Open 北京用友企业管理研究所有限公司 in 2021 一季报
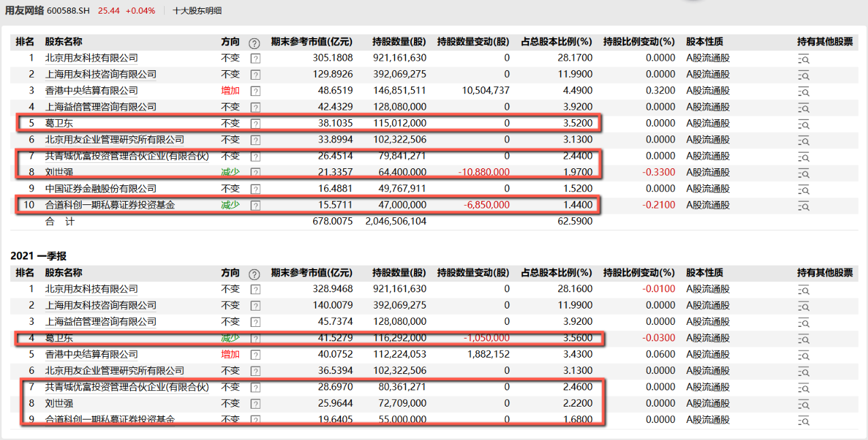868x440 pixels. pyautogui.click(x=114, y=371)
